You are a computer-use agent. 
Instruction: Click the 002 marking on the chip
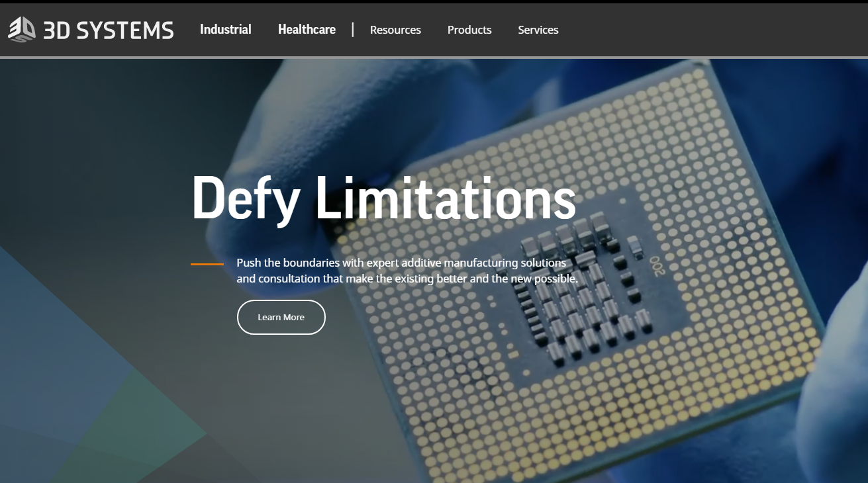tap(655, 265)
